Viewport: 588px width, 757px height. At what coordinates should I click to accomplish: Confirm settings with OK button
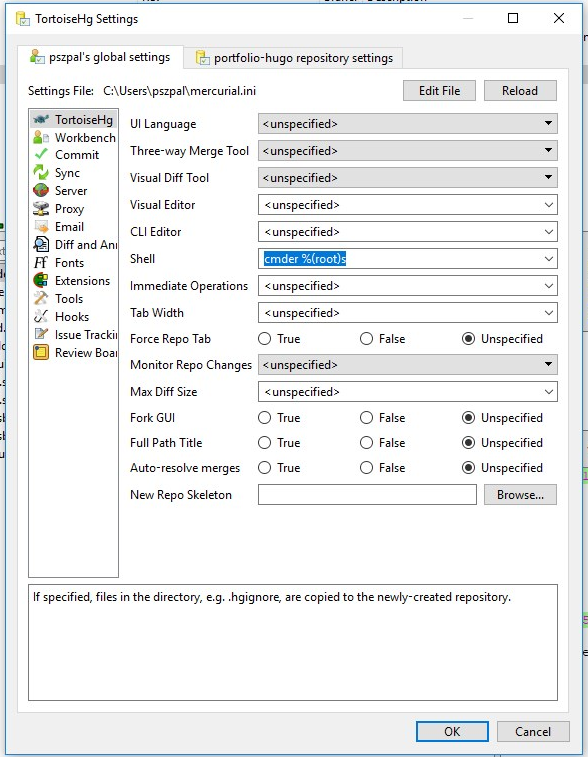point(452,731)
